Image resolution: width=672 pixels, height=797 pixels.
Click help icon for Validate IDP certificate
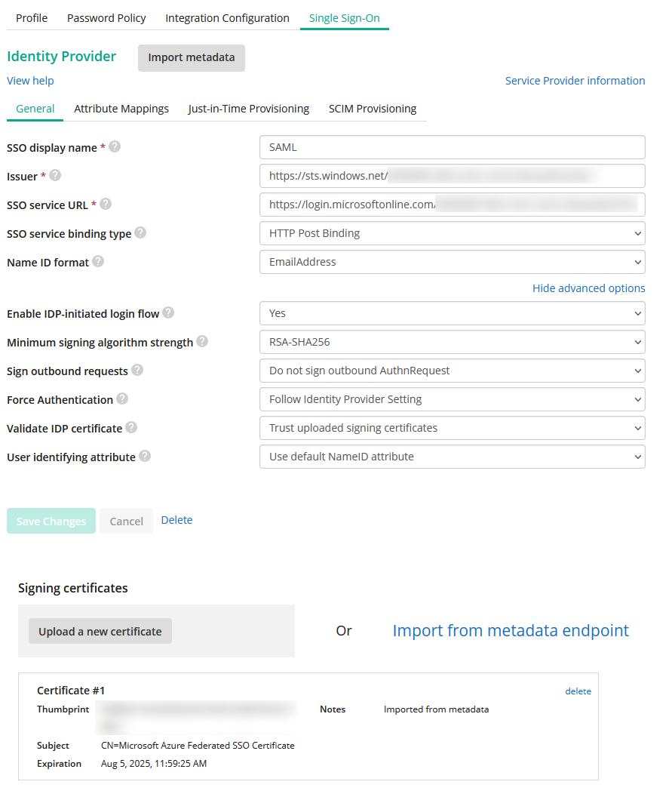131,428
